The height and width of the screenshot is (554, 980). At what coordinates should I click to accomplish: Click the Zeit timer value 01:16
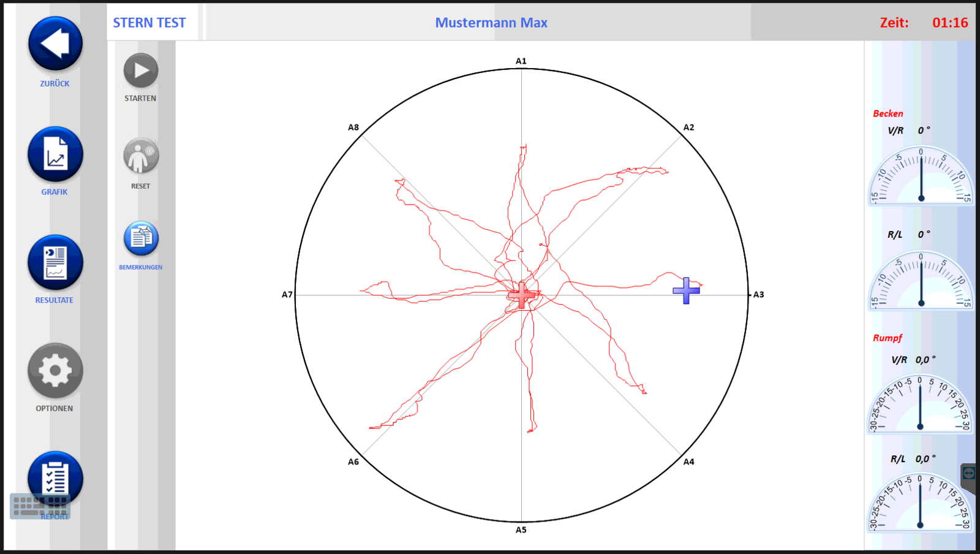pos(950,23)
